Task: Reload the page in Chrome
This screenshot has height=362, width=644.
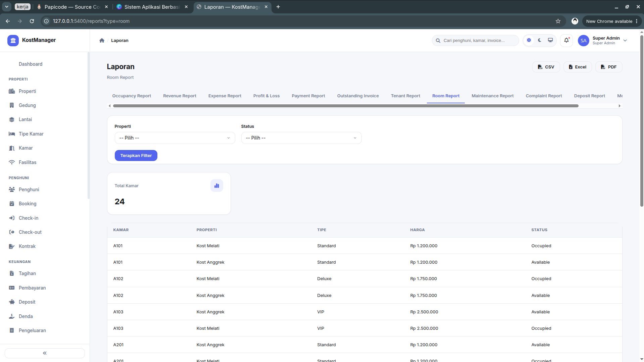Action: tap(32, 21)
